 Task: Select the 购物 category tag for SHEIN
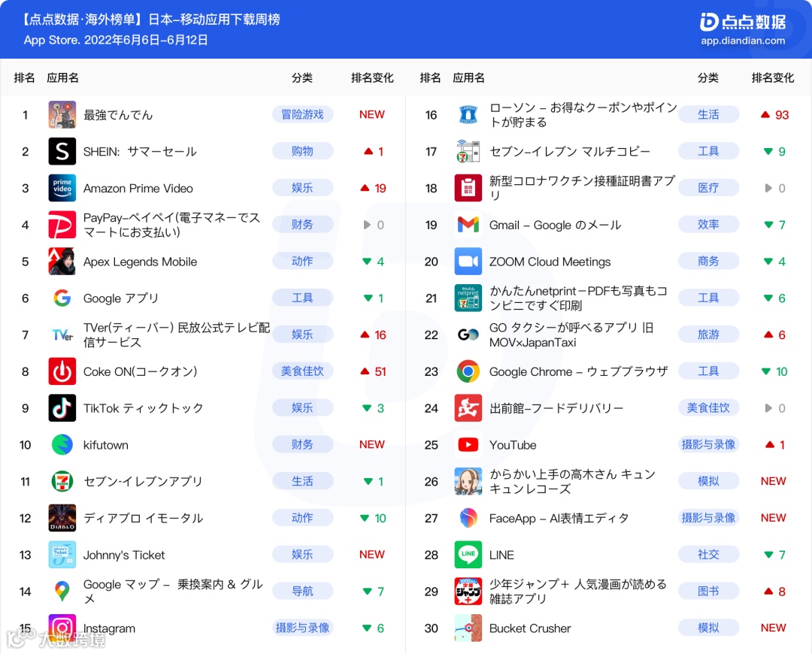tap(302, 151)
